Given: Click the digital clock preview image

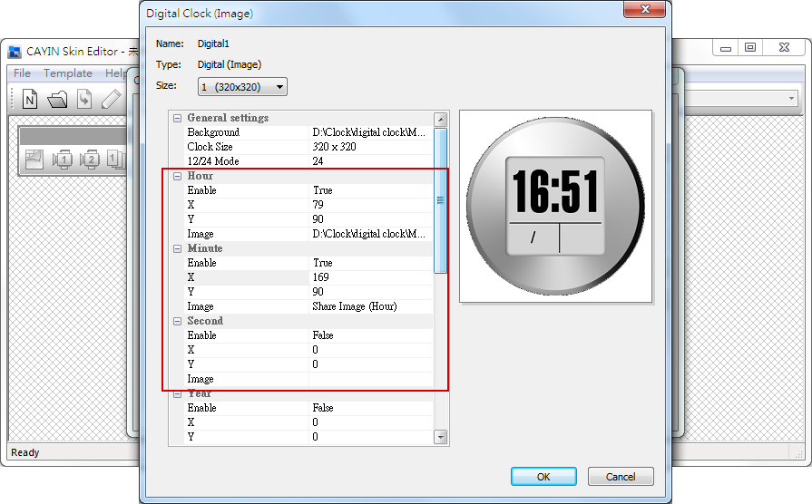Looking at the screenshot, I should point(555,206).
